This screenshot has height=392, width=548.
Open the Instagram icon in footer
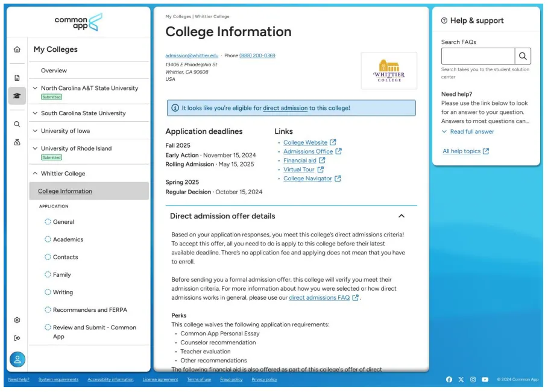coord(473,379)
